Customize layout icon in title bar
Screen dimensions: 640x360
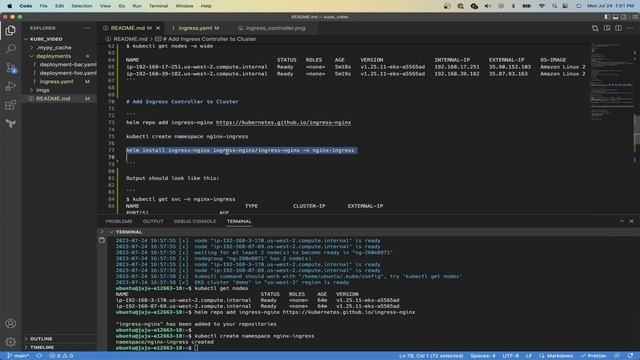[635, 17]
